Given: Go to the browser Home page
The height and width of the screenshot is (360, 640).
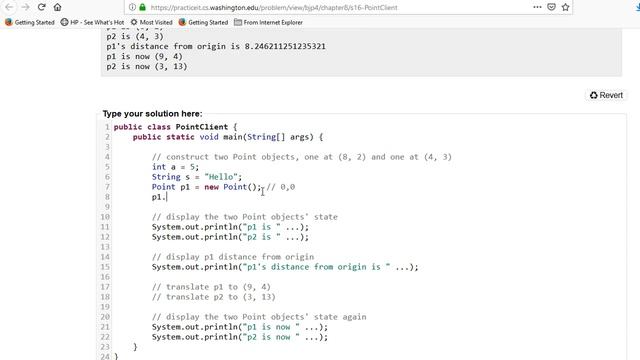Looking at the screenshot, I should [58, 7].
